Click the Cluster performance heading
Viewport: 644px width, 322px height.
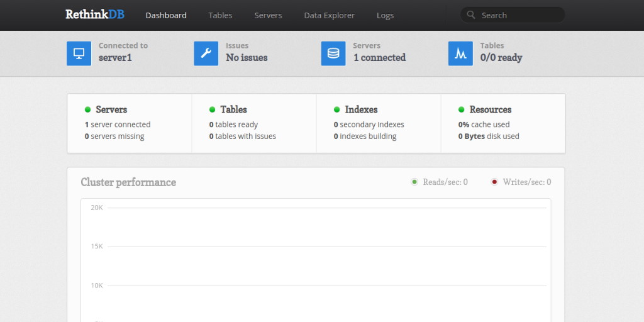128,182
